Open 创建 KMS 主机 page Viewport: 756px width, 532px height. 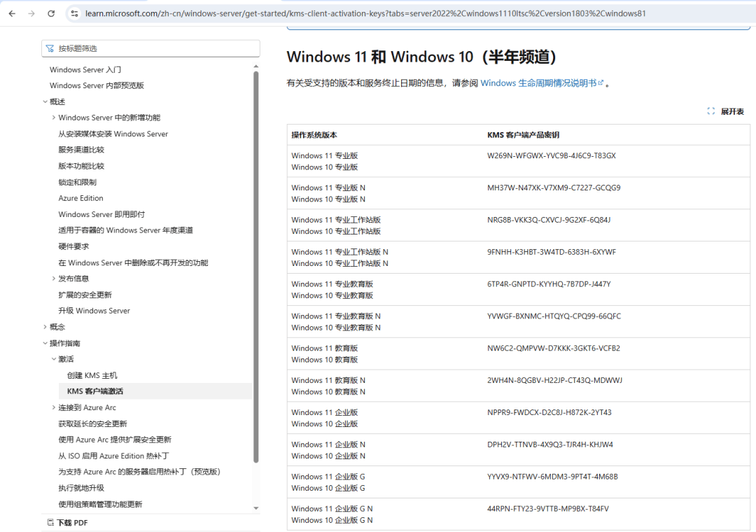click(x=92, y=375)
